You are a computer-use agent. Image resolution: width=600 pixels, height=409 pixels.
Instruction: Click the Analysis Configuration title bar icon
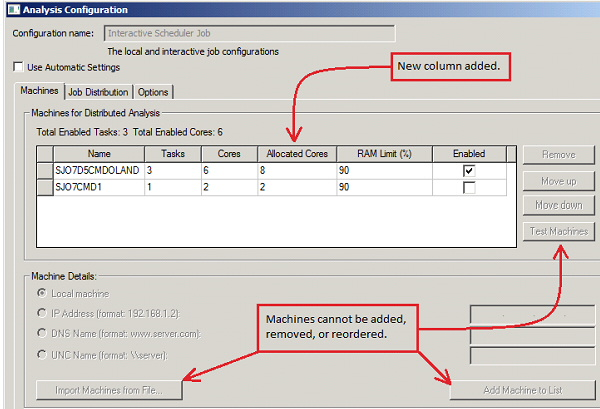tap(14, 9)
